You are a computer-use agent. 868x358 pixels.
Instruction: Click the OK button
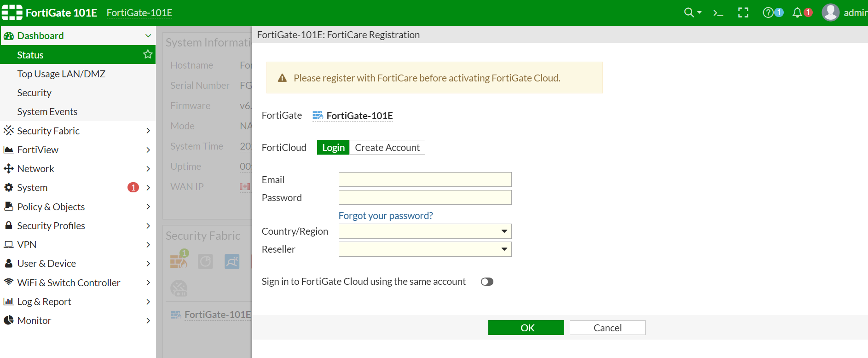point(526,328)
